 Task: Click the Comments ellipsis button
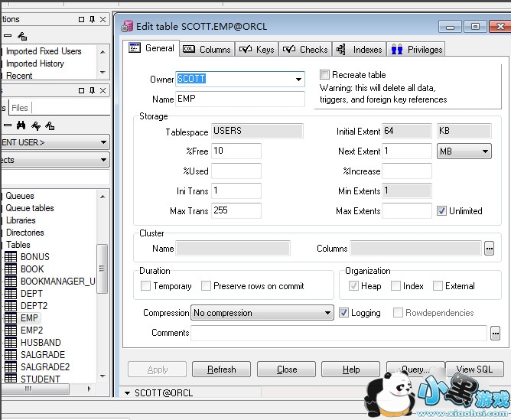pos(495,333)
